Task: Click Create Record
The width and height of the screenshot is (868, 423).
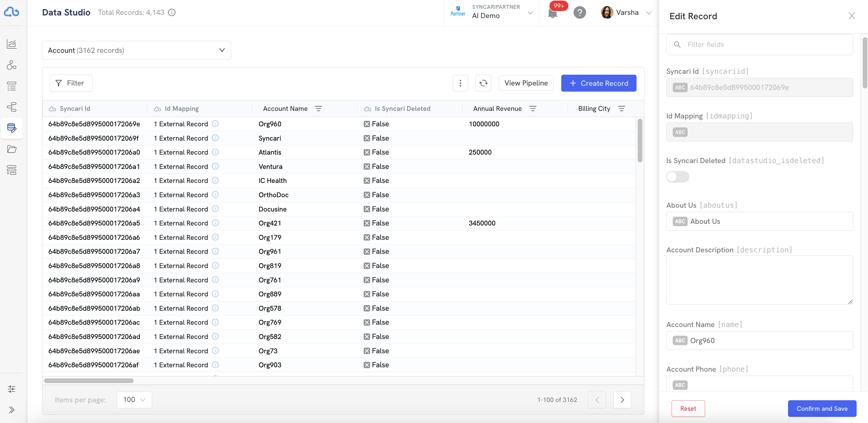Action: point(598,83)
